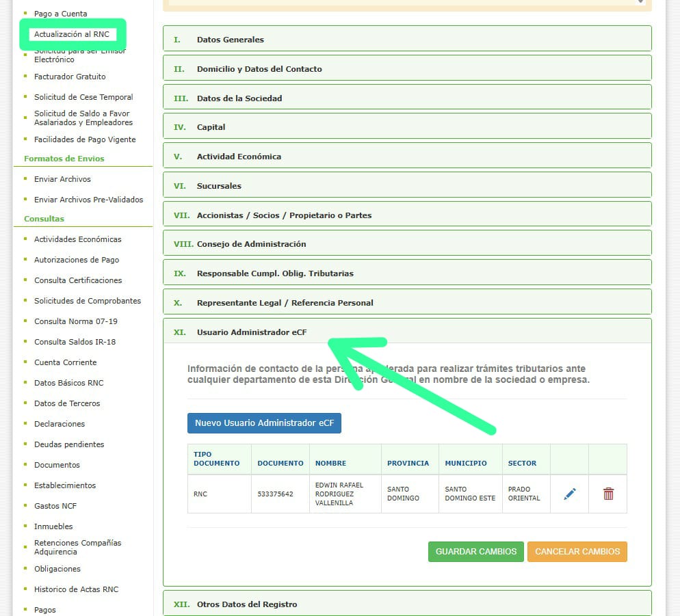Expand Consejo de Administración section
The height and width of the screenshot is (616, 680).
pyautogui.click(x=407, y=244)
